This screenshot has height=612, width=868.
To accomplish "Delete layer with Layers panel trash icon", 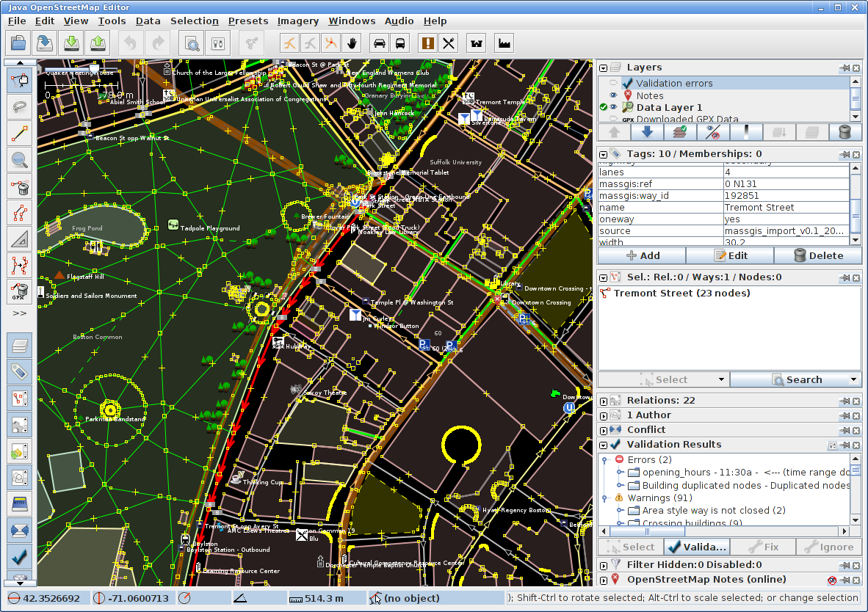I will tap(845, 132).
